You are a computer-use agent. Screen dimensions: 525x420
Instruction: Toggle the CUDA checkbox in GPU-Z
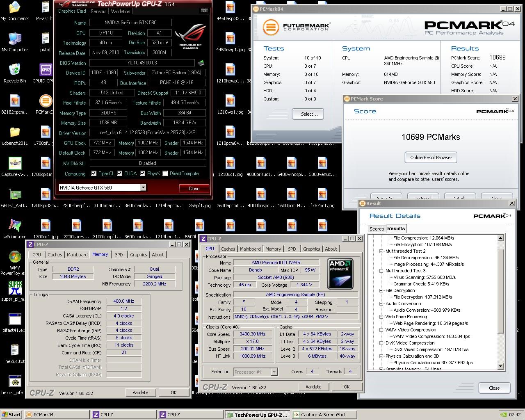pyautogui.click(x=120, y=173)
